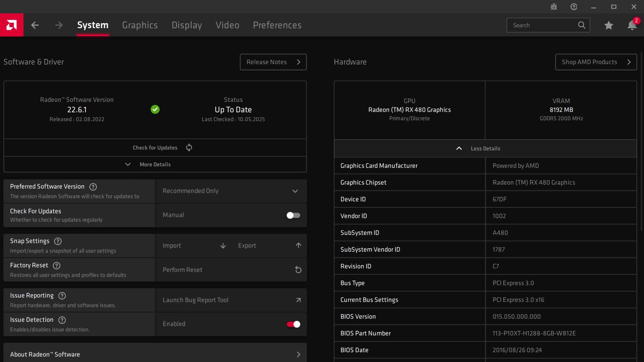Click the BIOS Part Number value 113-P10XT-H1288-8GB-W812E
Screen dimensions: 644x362
coord(534,334)
